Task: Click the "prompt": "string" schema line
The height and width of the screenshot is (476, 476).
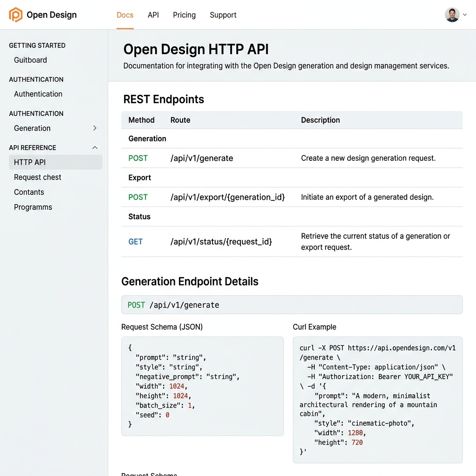Action: (171, 357)
